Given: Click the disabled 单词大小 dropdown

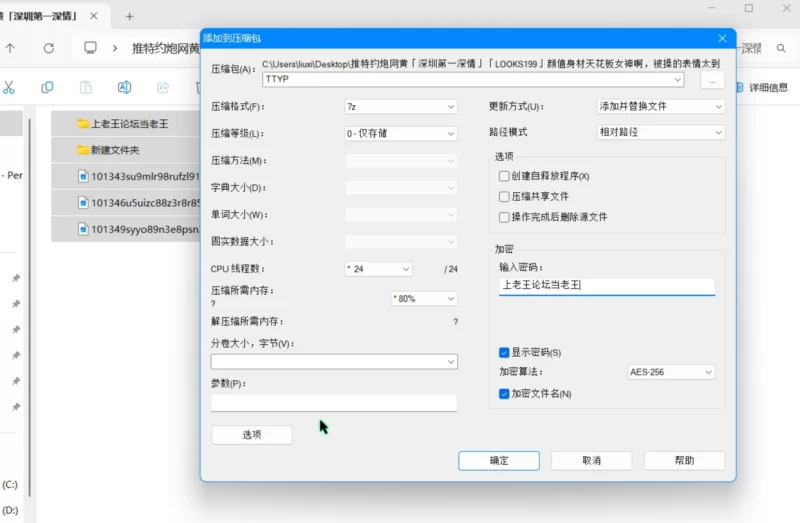Looking at the screenshot, I should pyautogui.click(x=401, y=215).
